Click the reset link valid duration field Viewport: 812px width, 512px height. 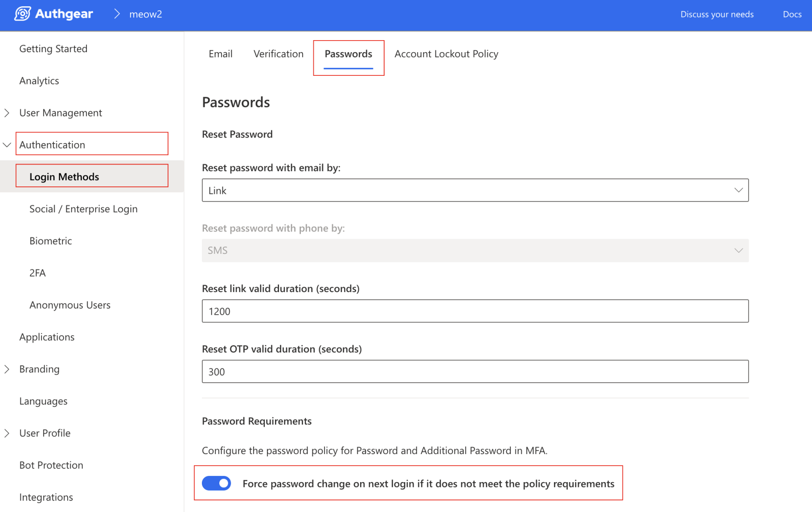(x=475, y=311)
